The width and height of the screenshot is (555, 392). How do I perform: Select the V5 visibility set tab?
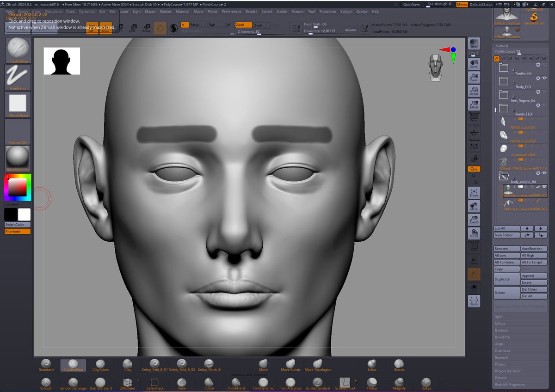click(524, 59)
